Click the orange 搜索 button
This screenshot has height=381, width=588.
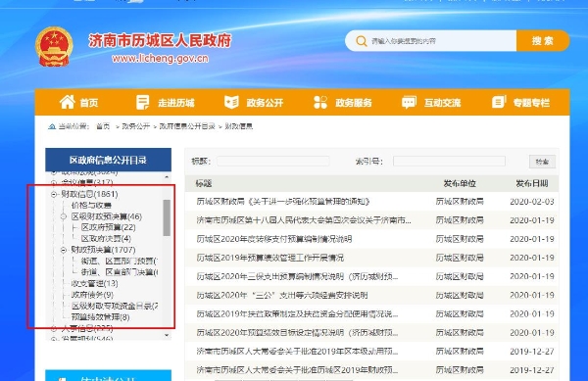click(543, 41)
